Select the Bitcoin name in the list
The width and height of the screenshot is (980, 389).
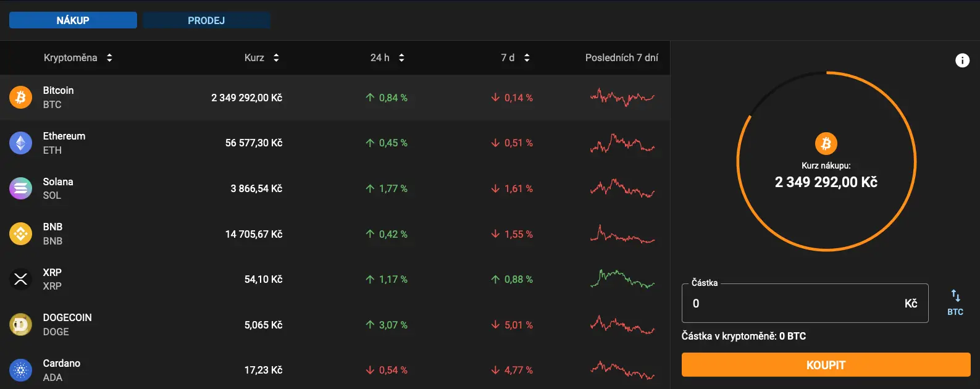click(58, 90)
